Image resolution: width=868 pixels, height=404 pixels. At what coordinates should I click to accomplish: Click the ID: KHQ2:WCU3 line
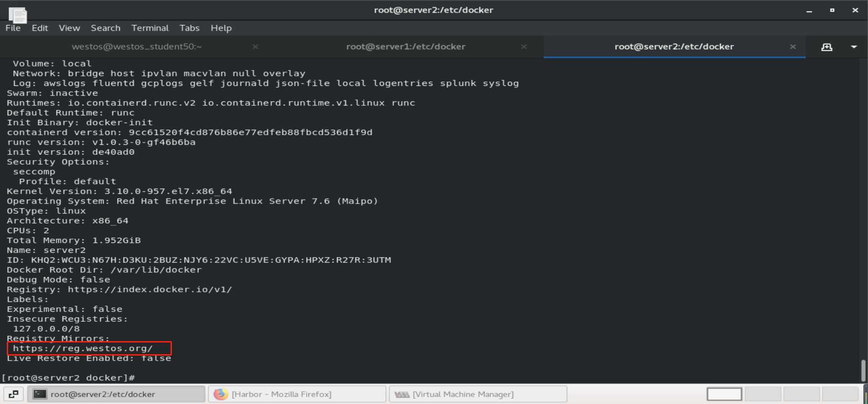199,260
